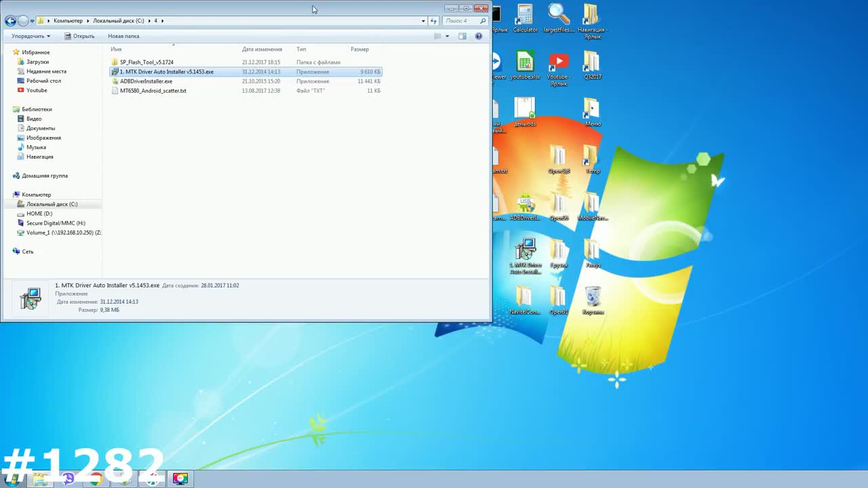Open the view options dropdown arrow

click(447, 36)
